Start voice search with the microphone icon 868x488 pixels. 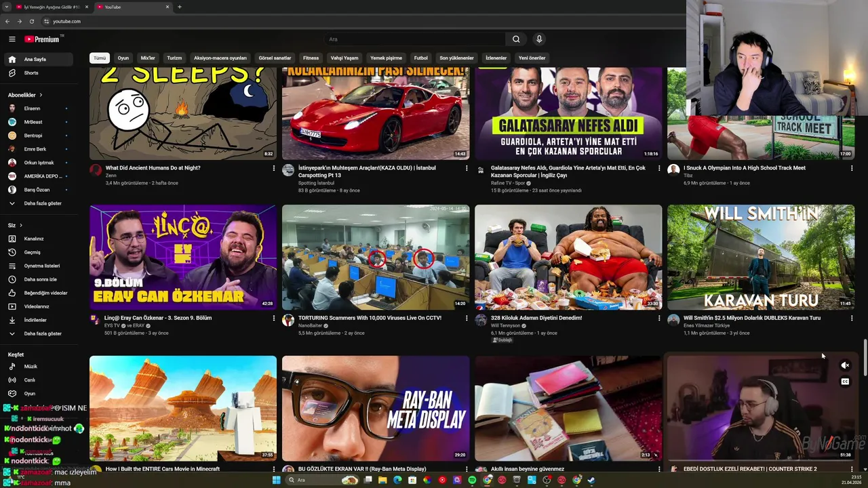539,39
